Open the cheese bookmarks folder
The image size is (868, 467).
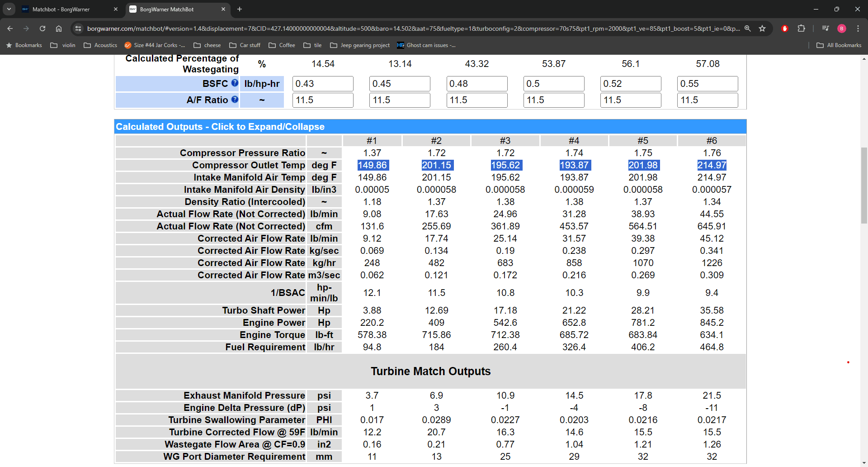click(x=207, y=45)
